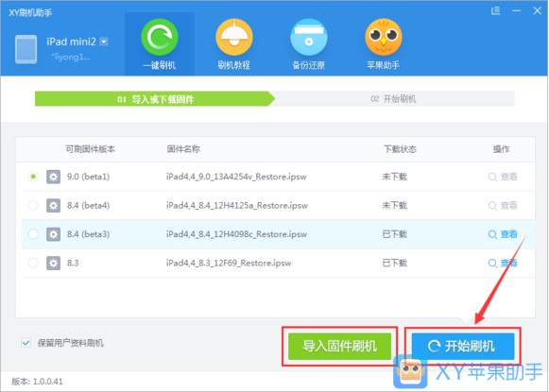Click 未下载 status in the 9.0 (beta1) row

(x=395, y=177)
